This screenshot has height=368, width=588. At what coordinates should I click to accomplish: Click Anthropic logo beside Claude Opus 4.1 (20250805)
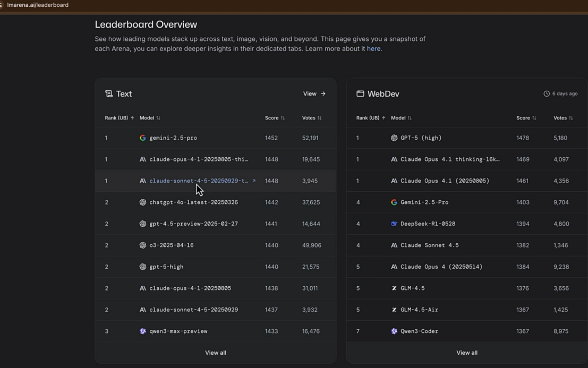point(394,181)
